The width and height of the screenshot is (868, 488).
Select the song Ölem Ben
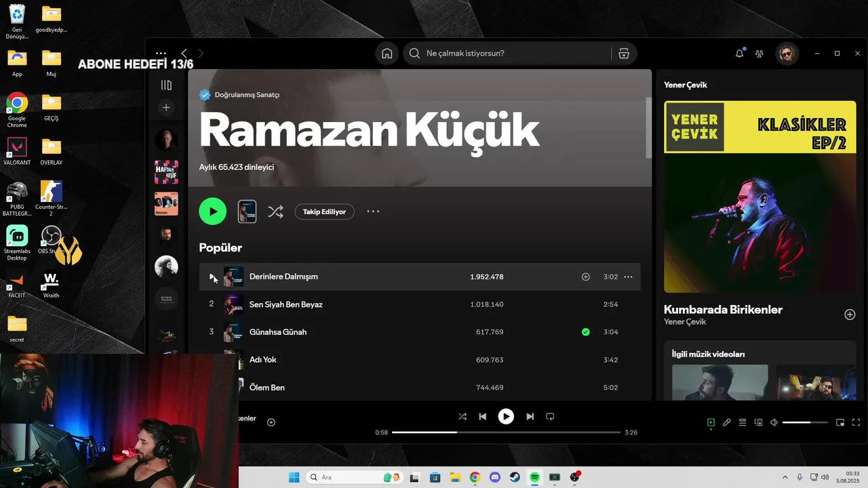pyautogui.click(x=267, y=388)
